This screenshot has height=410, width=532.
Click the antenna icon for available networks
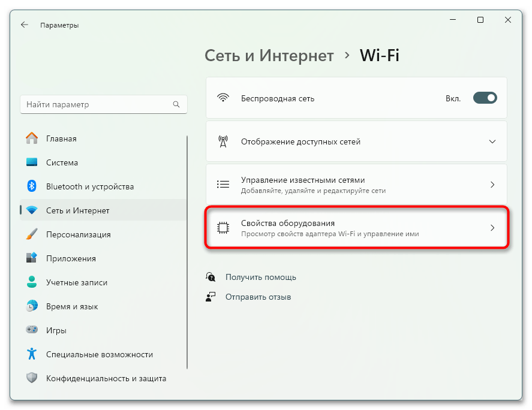[x=223, y=141]
